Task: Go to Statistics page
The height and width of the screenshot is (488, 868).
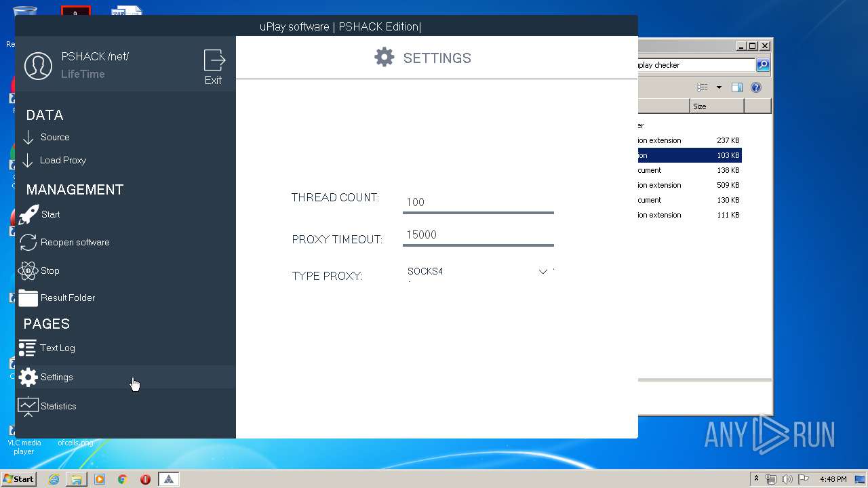Action: (x=58, y=406)
